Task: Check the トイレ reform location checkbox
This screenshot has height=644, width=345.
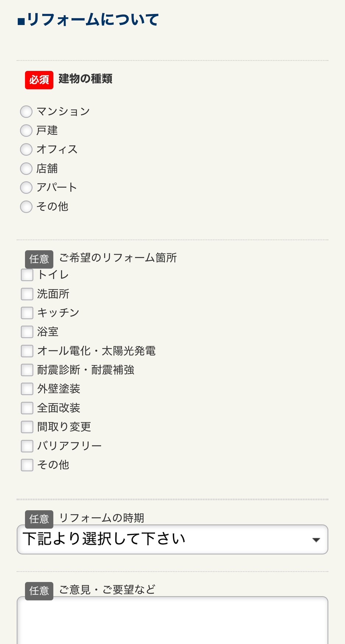Action: [x=27, y=275]
